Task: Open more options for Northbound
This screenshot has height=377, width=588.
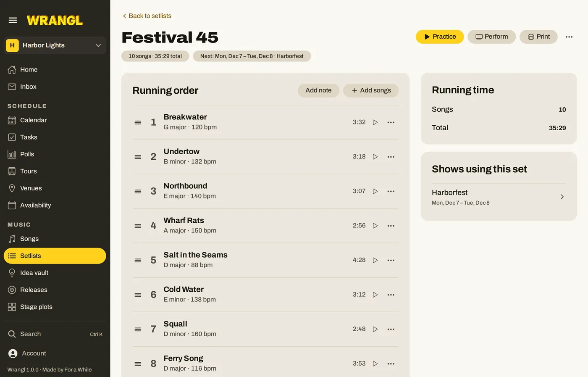Action: 391,191
